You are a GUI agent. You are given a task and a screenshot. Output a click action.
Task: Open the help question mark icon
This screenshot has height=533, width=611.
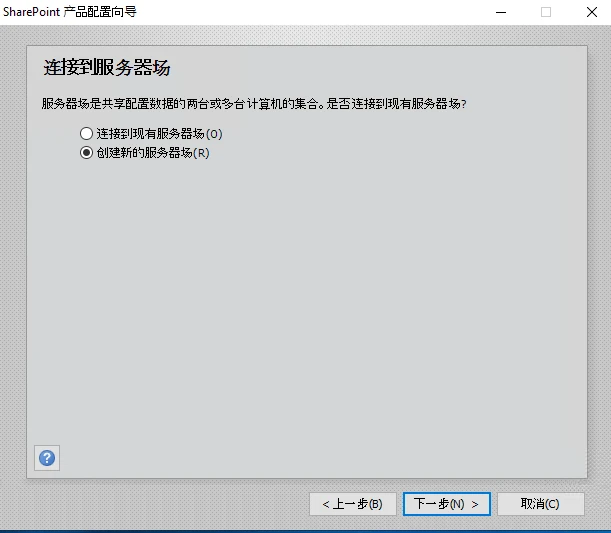[x=47, y=458]
